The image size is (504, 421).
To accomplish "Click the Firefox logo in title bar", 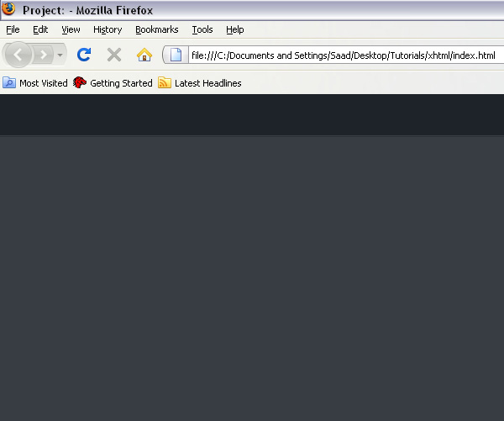I will (x=8, y=8).
